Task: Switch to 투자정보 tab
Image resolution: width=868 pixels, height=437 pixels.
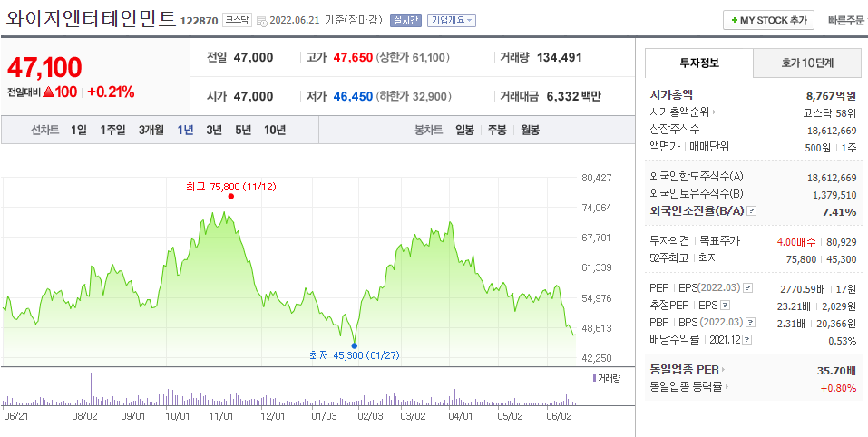Action: point(699,63)
